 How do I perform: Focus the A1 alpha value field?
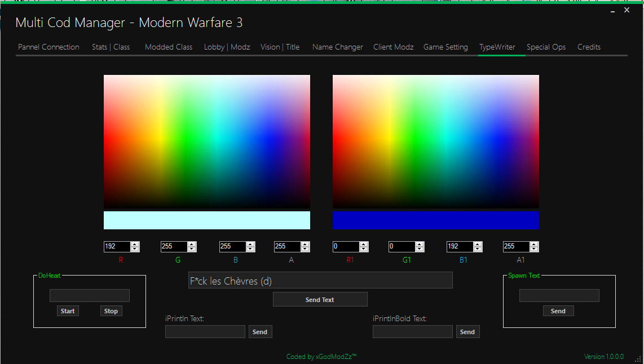coord(516,246)
